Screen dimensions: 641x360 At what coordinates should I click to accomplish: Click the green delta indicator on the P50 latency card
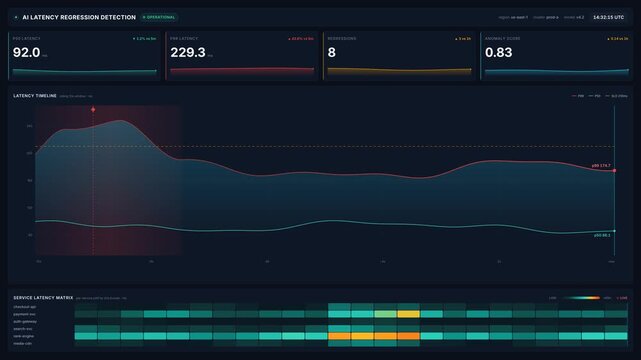pos(144,39)
